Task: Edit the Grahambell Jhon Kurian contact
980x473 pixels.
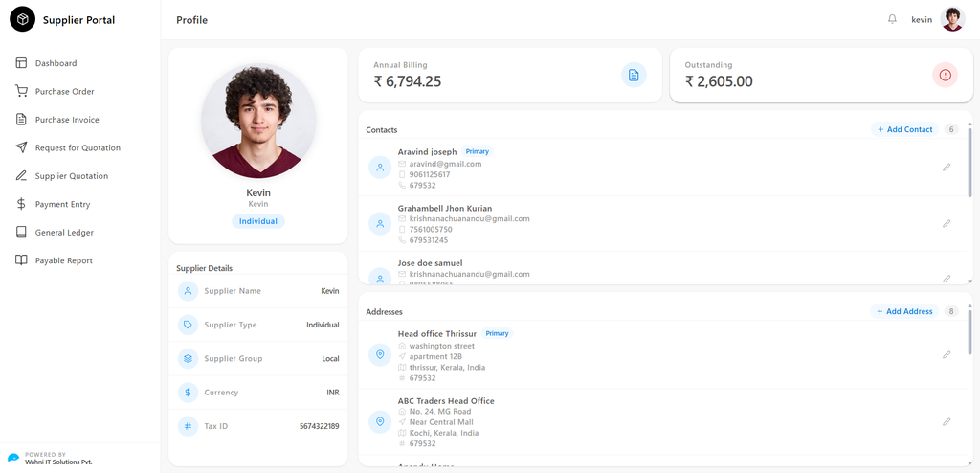Action: [947, 224]
